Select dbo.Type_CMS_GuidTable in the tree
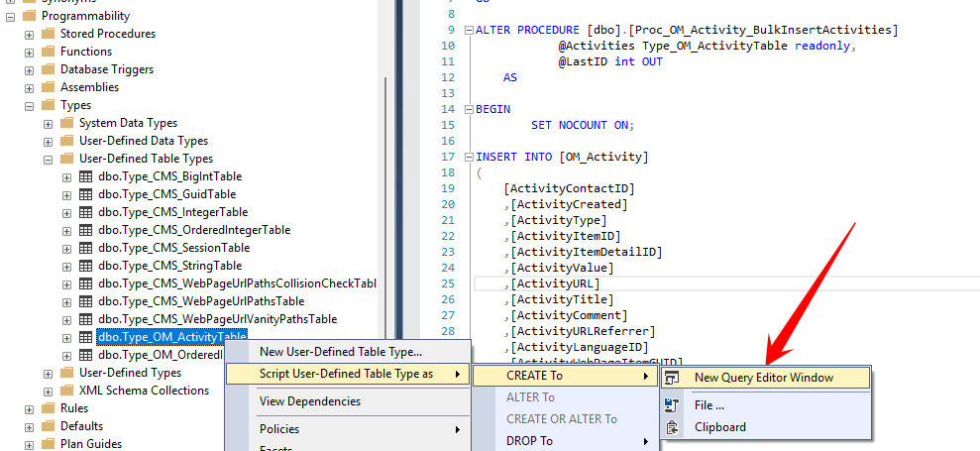This screenshot has height=451, width=980. (x=166, y=194)
